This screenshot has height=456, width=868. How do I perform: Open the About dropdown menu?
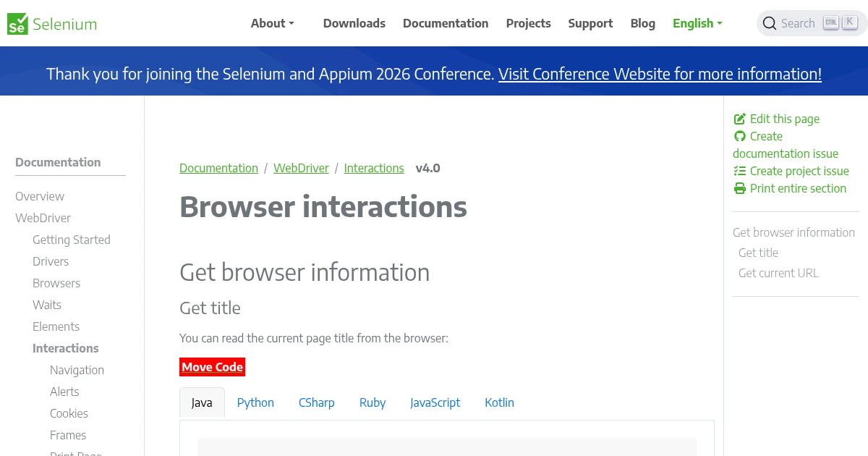tap(273, 23)
